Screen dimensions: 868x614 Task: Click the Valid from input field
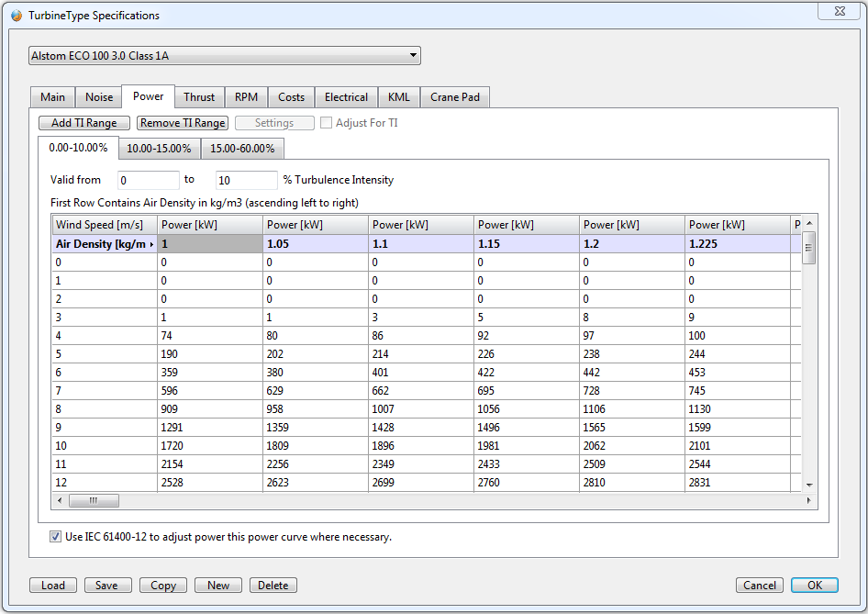click(148, 181)
